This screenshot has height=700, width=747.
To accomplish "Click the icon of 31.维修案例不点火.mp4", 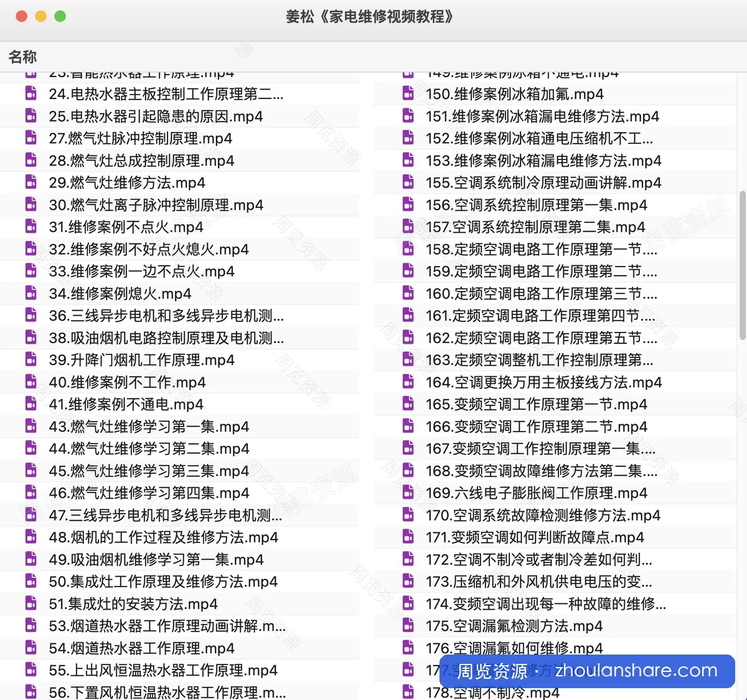I will [x=31, y=226].
